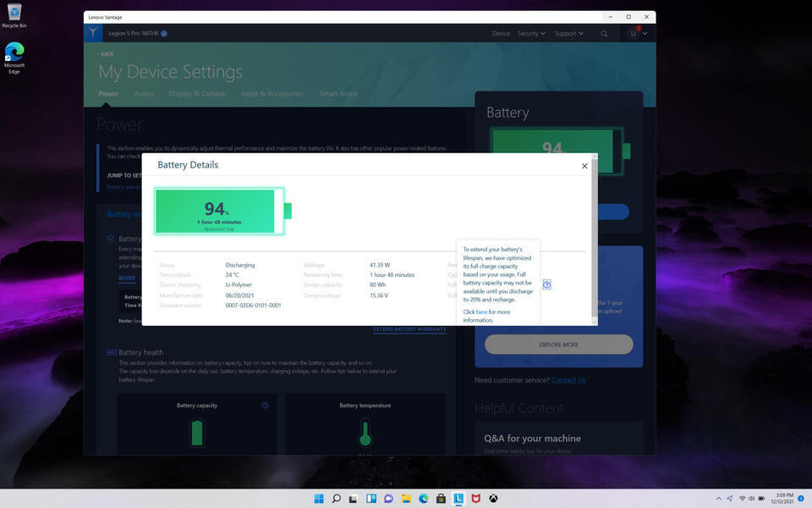This screenshot has height=508, width=812.
Task: Show hidden system tray icons
Action: click(718, 499)
